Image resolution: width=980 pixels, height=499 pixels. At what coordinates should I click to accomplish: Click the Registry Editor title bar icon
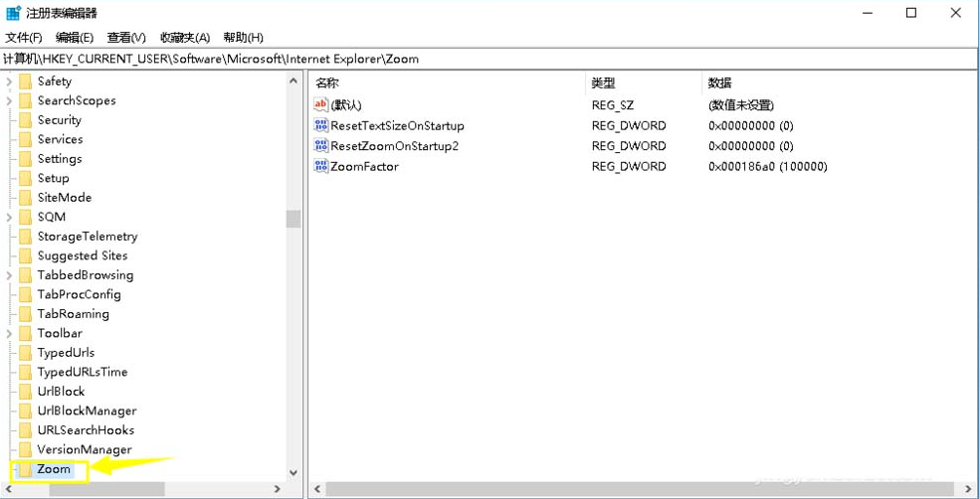click(x=13, y=13)
